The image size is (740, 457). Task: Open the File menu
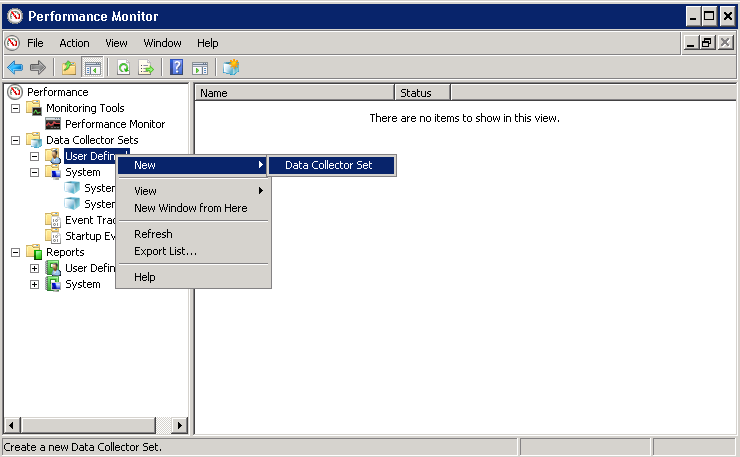(x=35, y=43)
